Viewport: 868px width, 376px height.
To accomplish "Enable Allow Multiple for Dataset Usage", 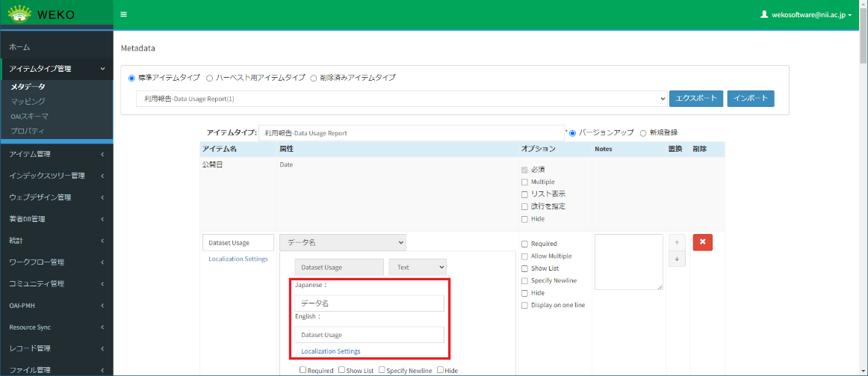I will click(524, 256).
